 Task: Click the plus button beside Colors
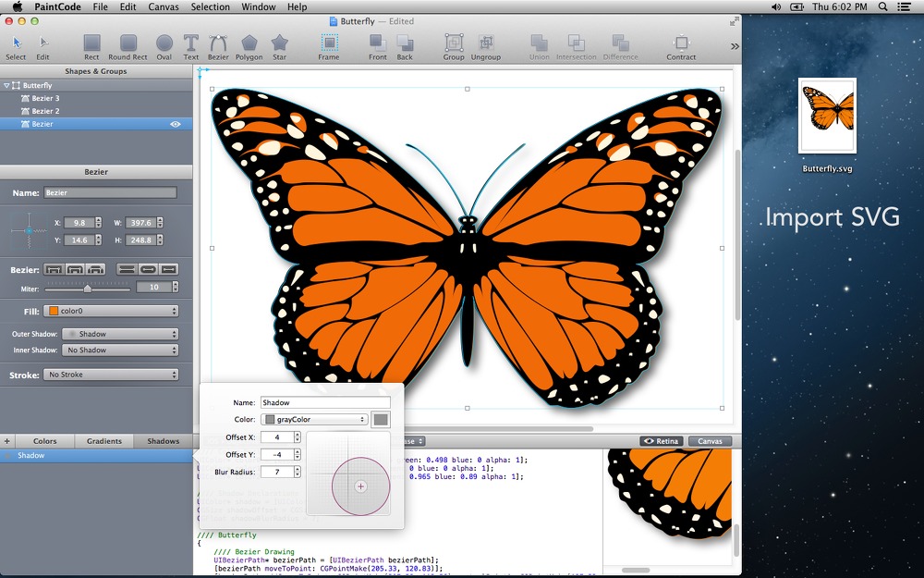click(x=7, y=441)
